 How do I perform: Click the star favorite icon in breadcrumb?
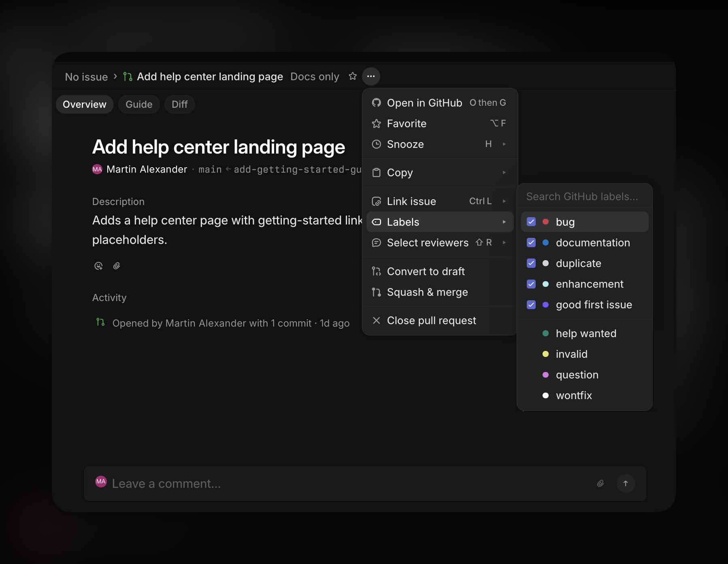point(353,76)
